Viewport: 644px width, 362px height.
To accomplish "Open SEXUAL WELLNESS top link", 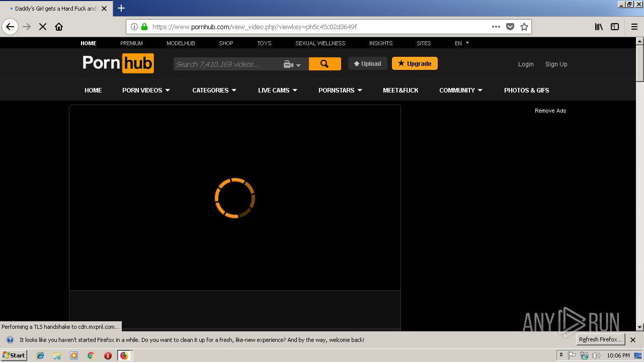I will (320, 43).
